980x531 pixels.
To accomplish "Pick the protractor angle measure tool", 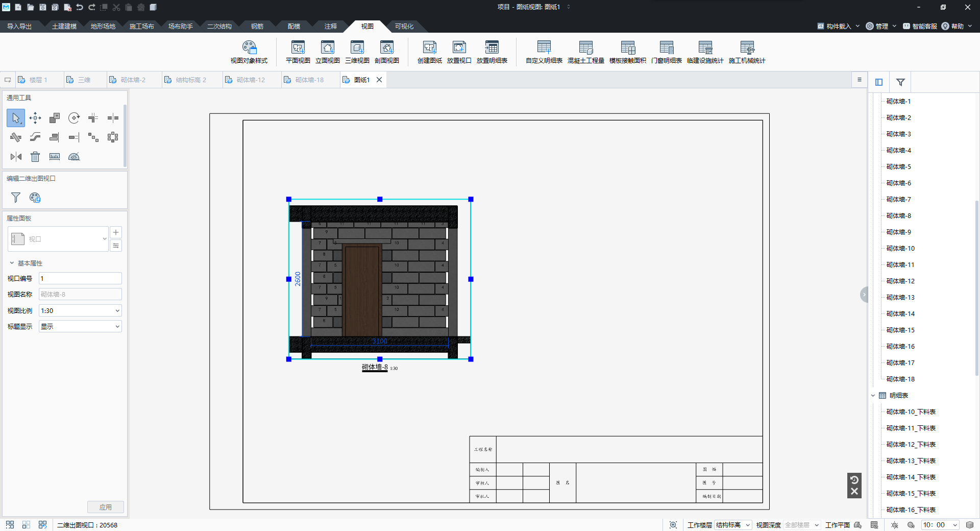I will tap(74, 157).
